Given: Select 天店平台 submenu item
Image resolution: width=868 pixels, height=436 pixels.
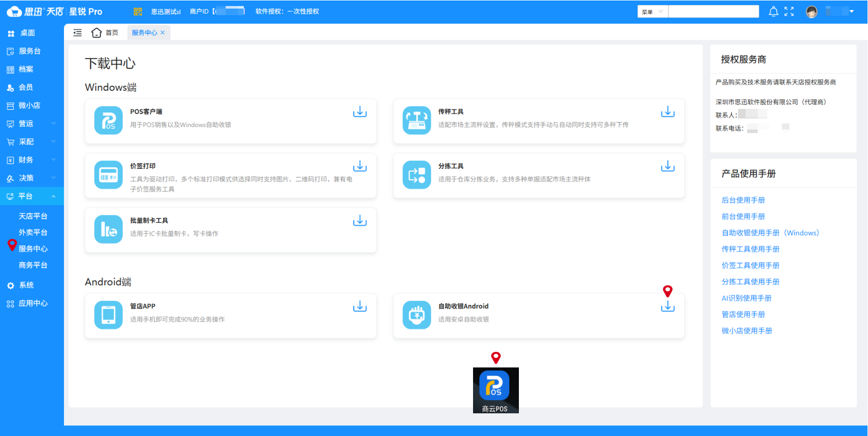Looking at the screenshot, I should [33, 216].
